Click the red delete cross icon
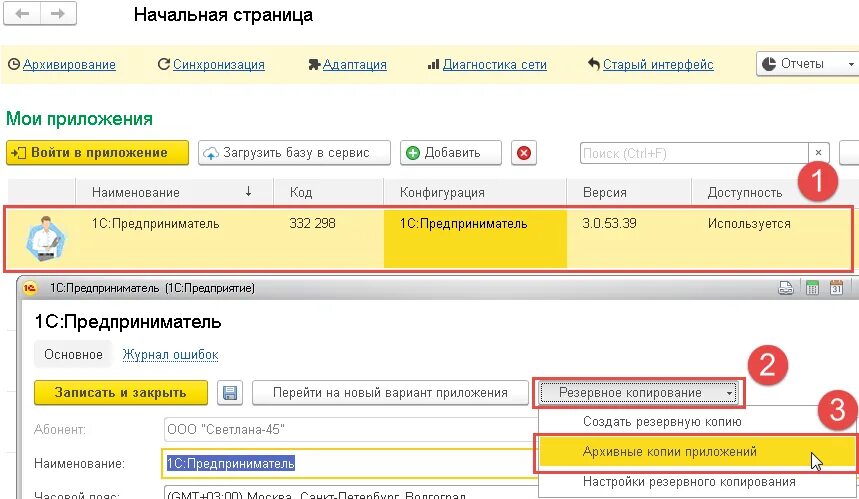Image resolution: width=859 pixels, height=499 pixels. tap(524, 153)
